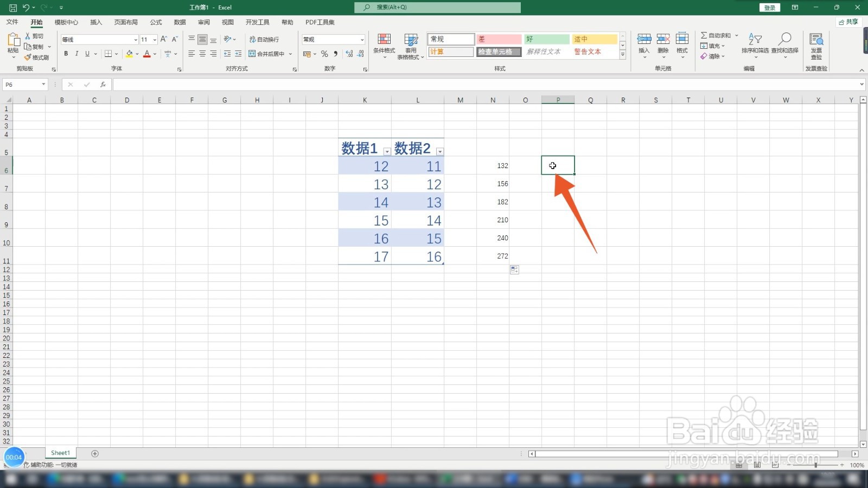The image size is (868, 488).
Task: Expand the Name Box dropdown
Action: click(43, 85)
